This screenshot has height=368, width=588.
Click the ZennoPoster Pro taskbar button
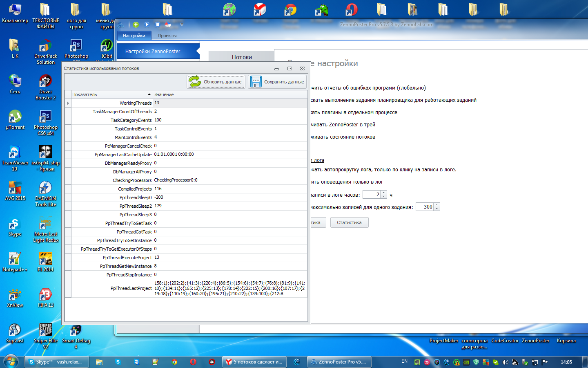339,362
